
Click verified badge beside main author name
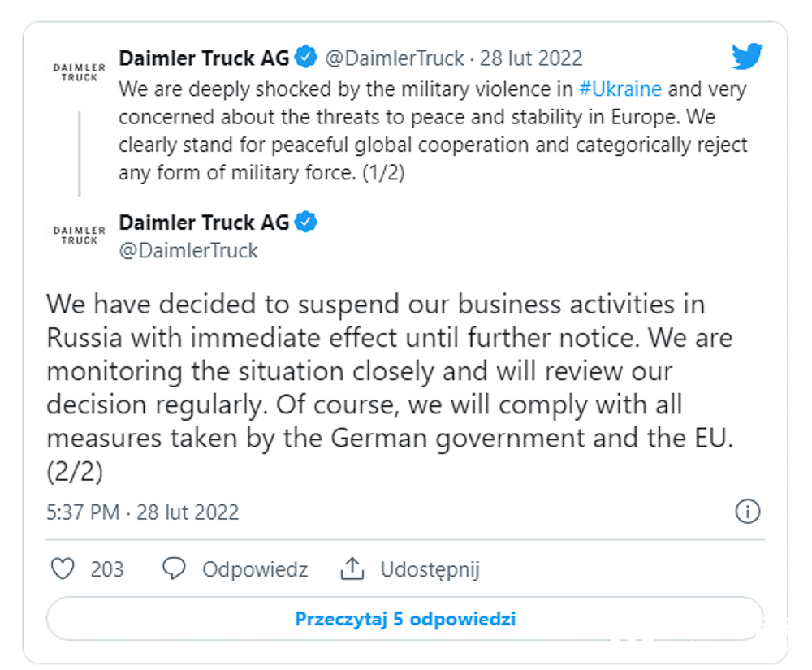click(x=305, y=222)
